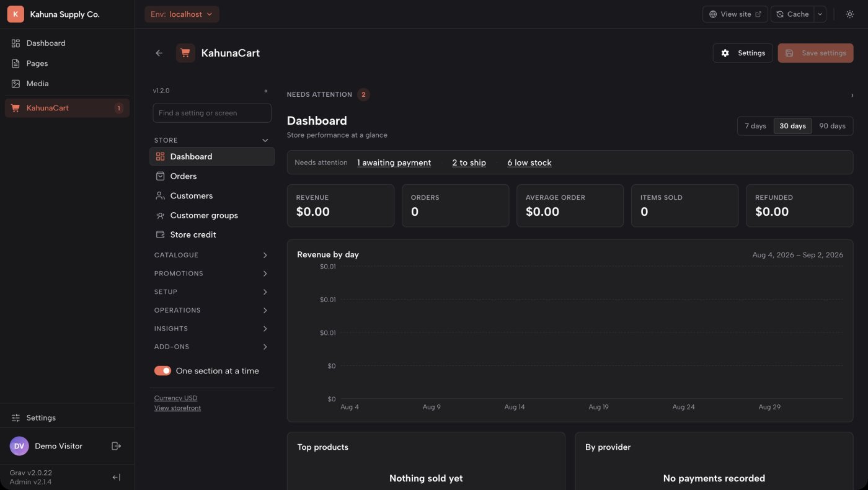Screen dimensions: 868x490
Task: Select the 30 days range
Action: [792, 126]
